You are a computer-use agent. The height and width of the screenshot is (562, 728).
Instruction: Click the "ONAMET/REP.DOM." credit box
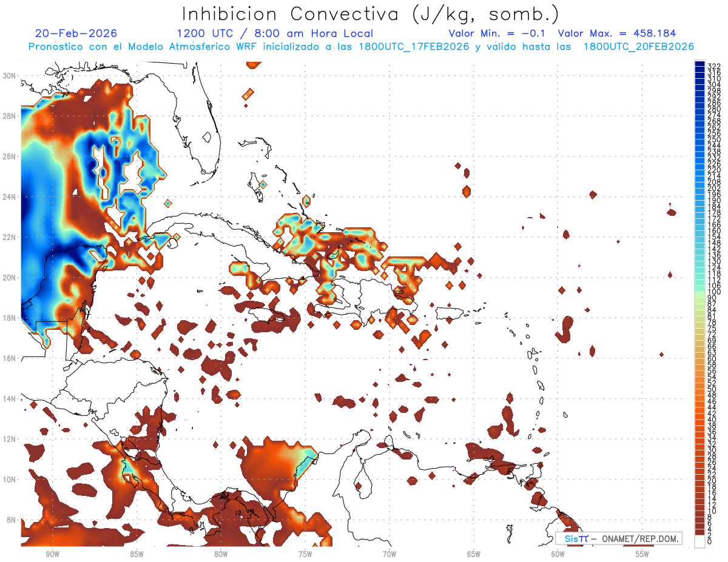pos(618,538)
